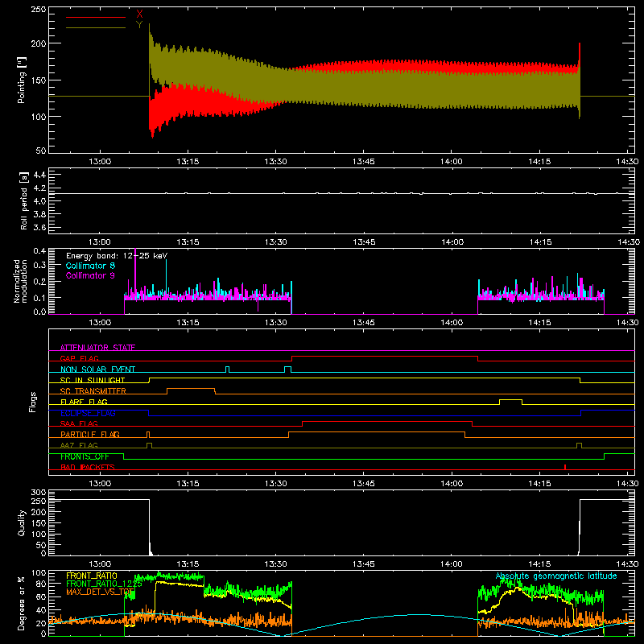Click the 300 value on Quality axis
644x644 pixels.
[38, 493]
